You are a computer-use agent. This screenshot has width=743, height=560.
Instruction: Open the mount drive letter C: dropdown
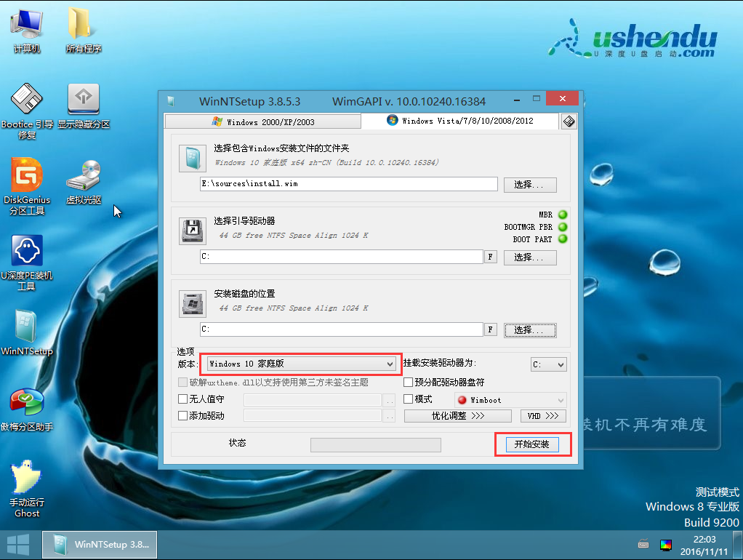pyautogui.click(x=548, y=364)
